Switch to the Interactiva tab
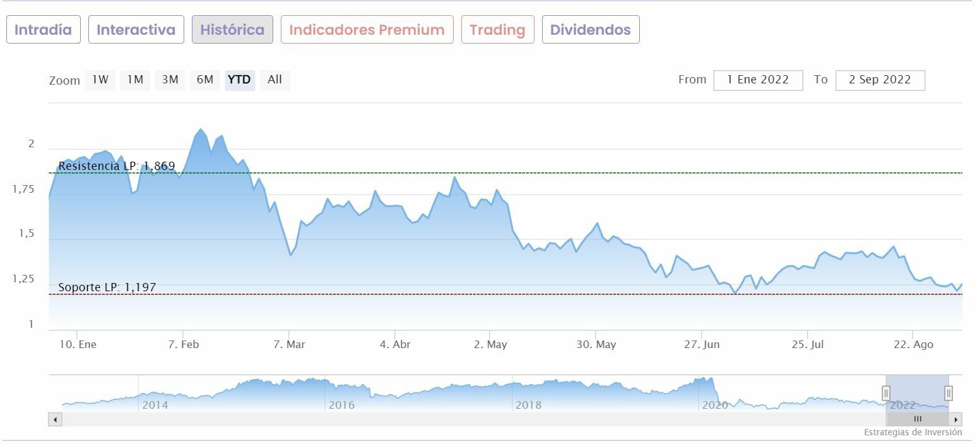Viewport: 980px width, 446px height. click(x=136, y=30)
